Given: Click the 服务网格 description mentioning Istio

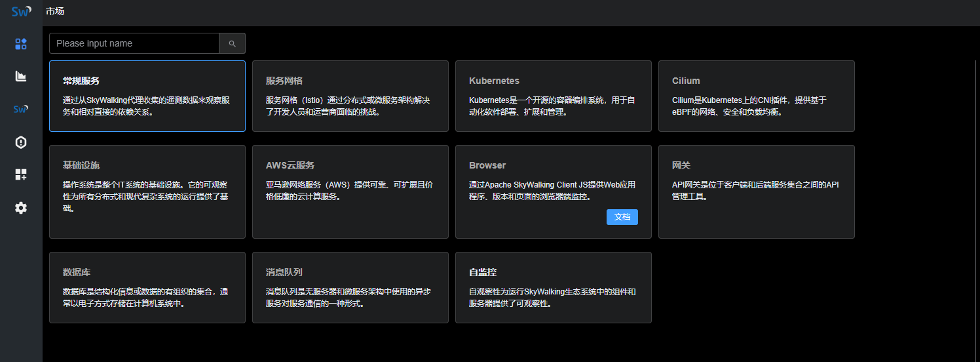Looking at the screenshot, I should click(348, 106).
